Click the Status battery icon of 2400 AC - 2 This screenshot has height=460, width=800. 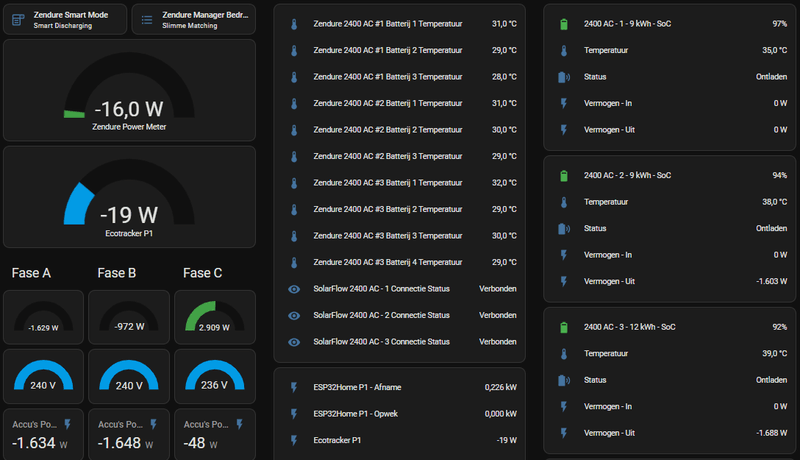(x=564, y=228)
